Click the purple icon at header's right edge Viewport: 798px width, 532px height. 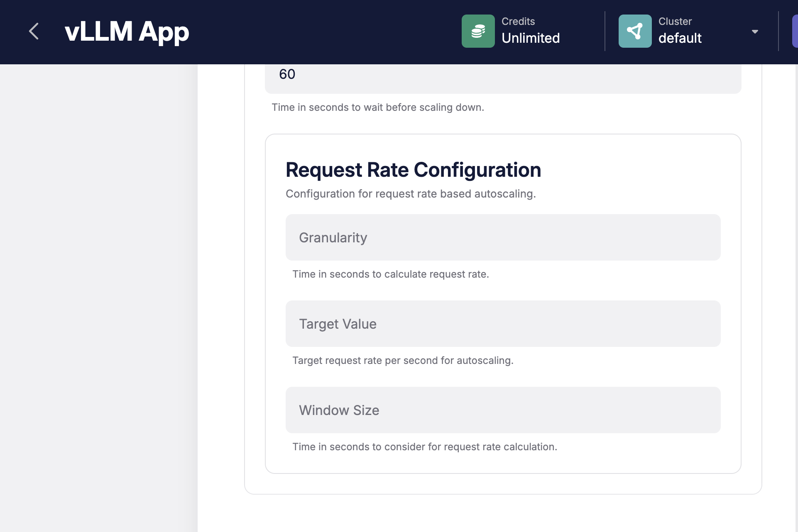click(795, 32)
